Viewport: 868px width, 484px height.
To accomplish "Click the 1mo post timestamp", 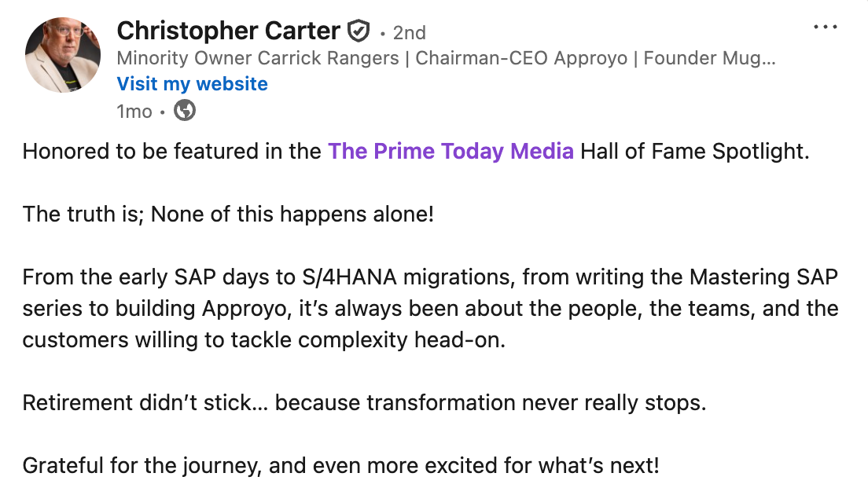I will [134, 112].
